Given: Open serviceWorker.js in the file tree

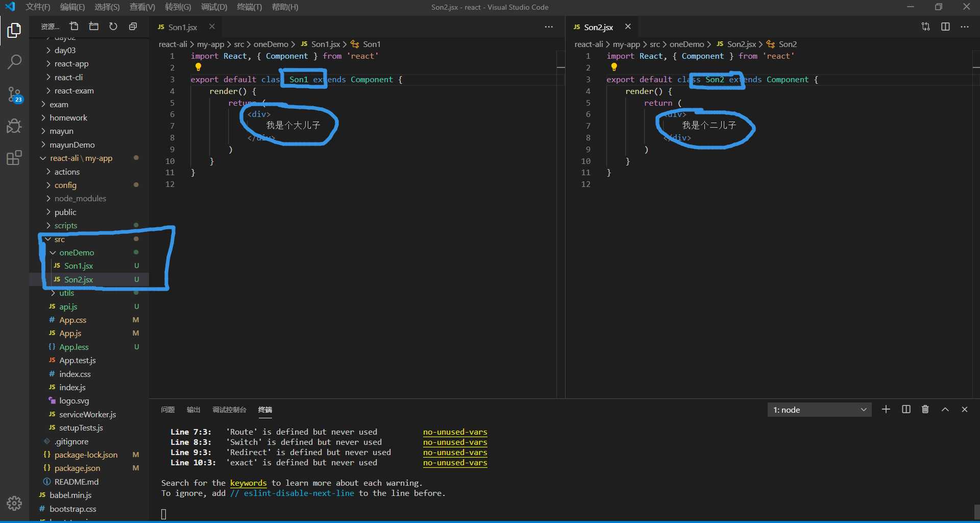Looking at the screenshot, I should [89, 414].
